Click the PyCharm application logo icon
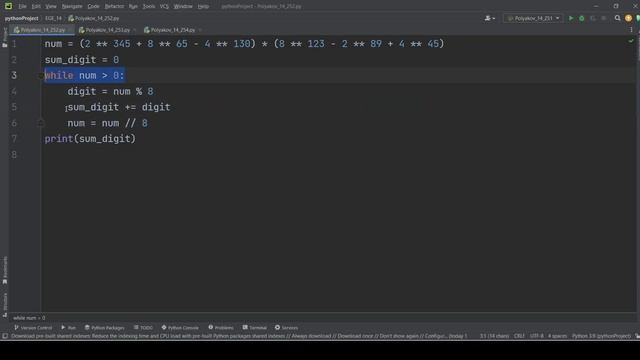640x360 pixels. 8,6
